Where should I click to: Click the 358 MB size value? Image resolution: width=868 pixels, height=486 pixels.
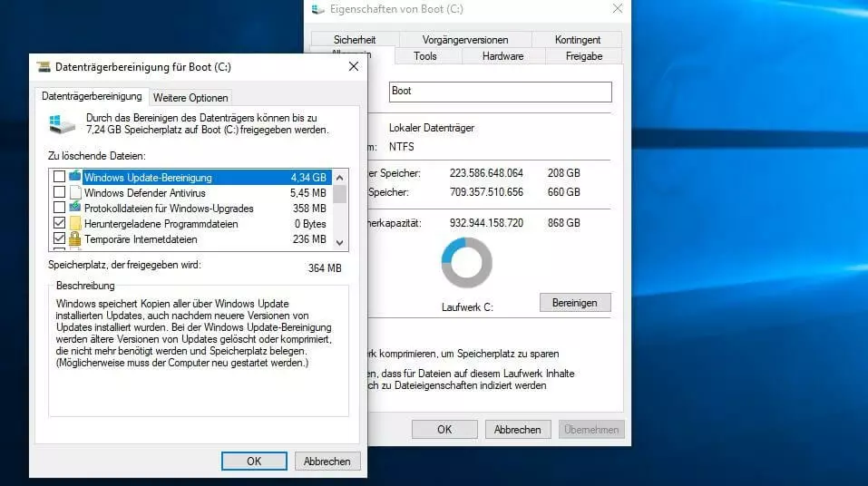coord(309,209)
